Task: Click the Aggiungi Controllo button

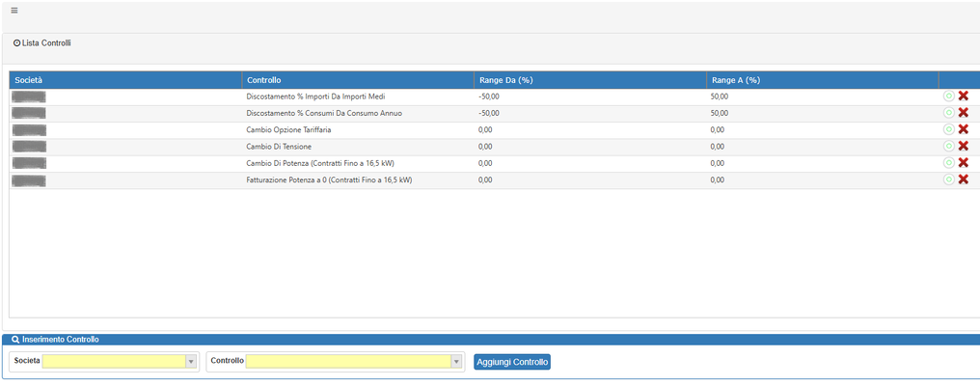Action: click(x=512, y=362)
